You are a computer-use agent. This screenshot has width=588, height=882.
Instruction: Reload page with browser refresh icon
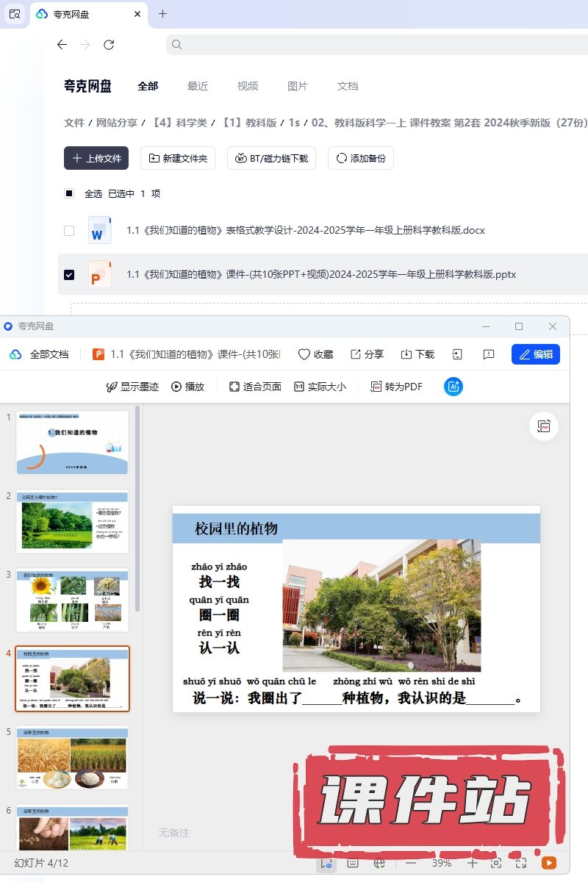[109, 45]
